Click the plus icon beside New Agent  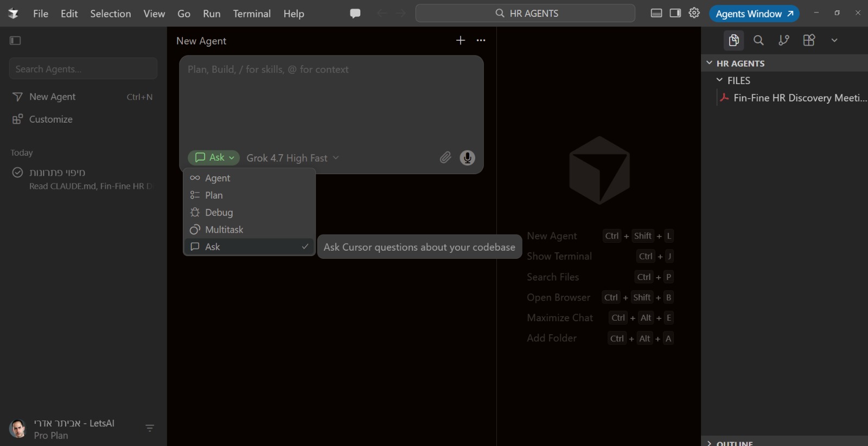point(461,41)
